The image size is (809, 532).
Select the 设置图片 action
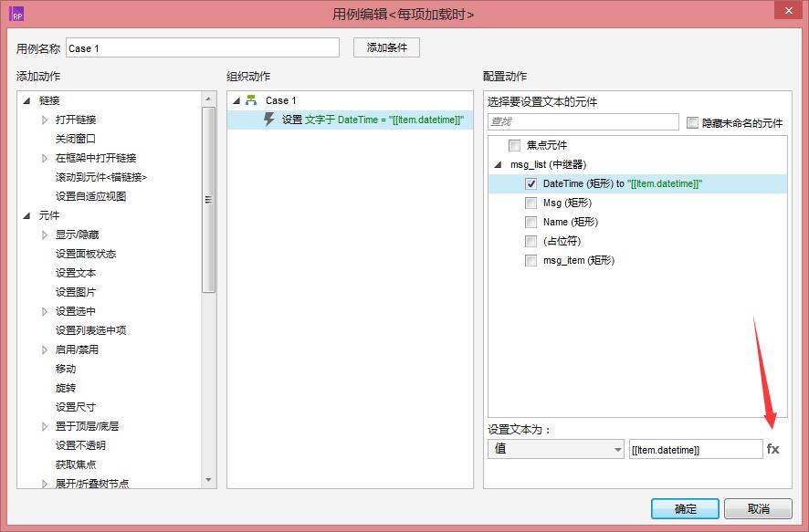click(75, 292)
